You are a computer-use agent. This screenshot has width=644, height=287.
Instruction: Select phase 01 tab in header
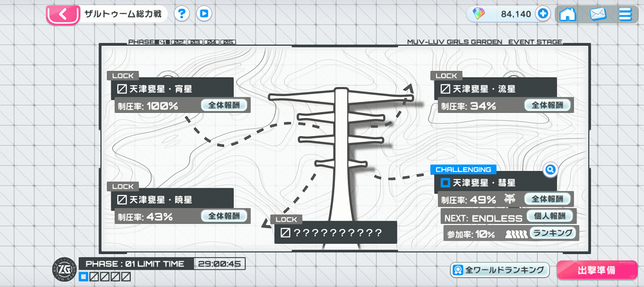(x=163, y=42)
